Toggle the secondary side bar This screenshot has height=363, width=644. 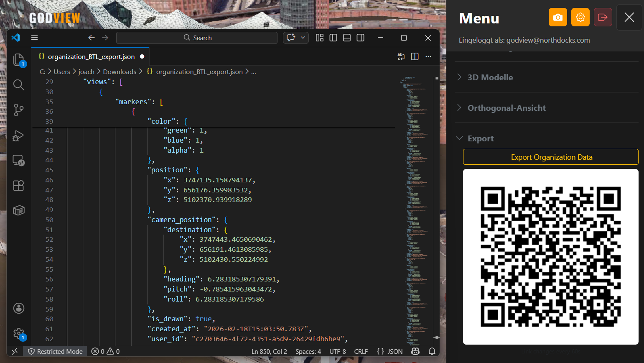tap(360, 38)
